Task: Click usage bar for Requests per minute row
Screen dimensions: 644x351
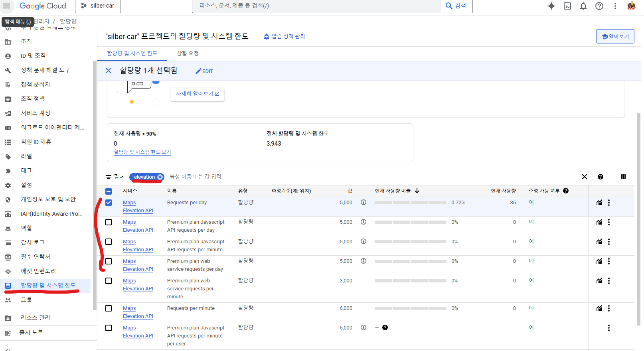Action: pyautogui.click(x=410, y=308)
